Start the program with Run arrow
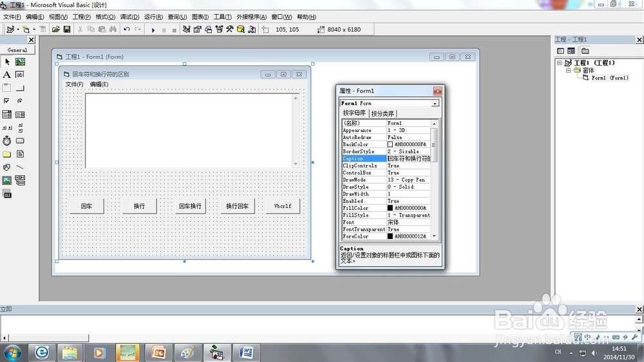The image size is (644, 362). tap(153, 30)
